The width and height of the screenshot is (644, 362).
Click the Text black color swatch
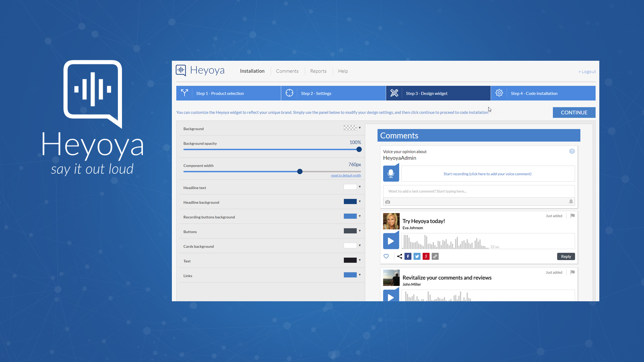(350, 260)
